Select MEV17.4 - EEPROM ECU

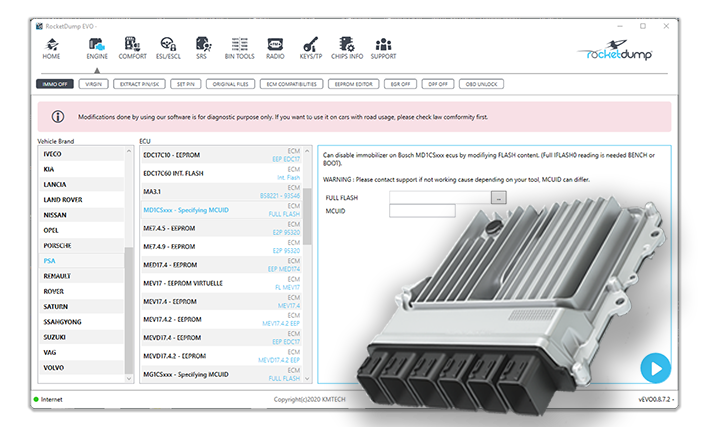click(x=222, y=301)
